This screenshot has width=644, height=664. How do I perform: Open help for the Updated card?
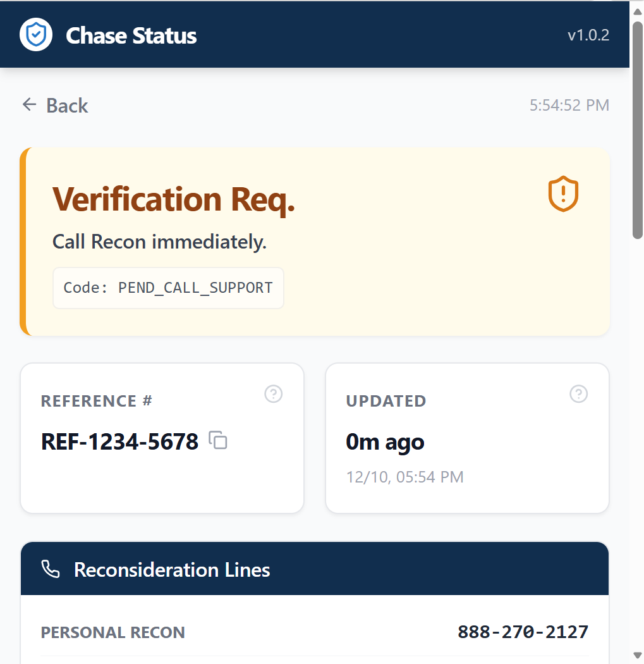tap(578, 394)
